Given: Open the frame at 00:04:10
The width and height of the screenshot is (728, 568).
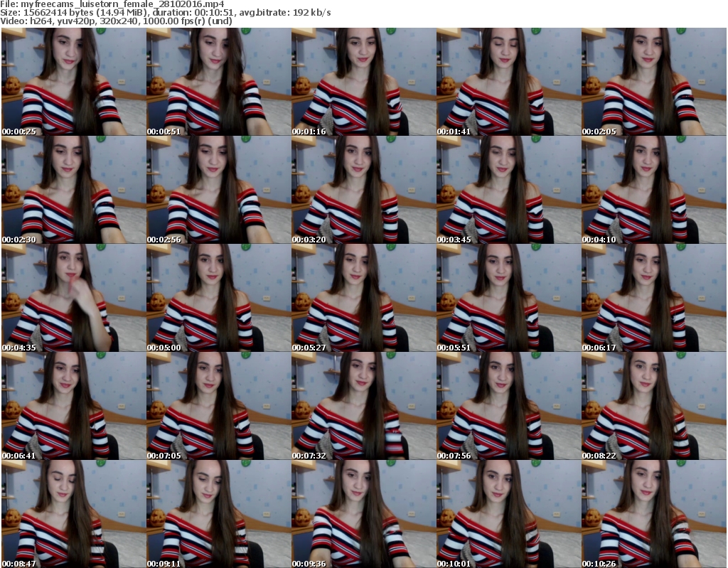Looking at the screenshot, I should click(654, 190).
